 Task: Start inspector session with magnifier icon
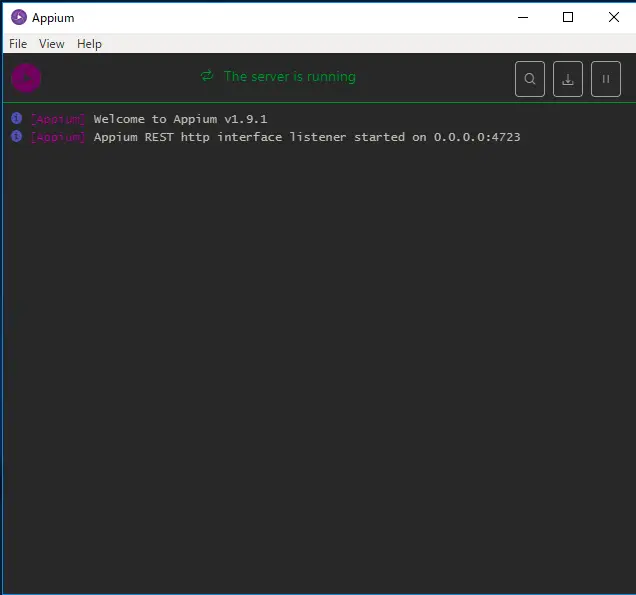(530, 79)
